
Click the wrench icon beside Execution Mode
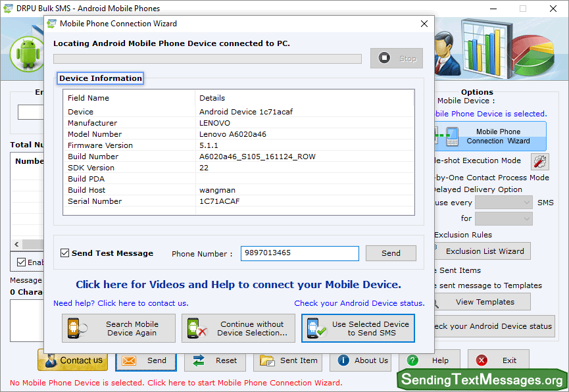(539, 162)
